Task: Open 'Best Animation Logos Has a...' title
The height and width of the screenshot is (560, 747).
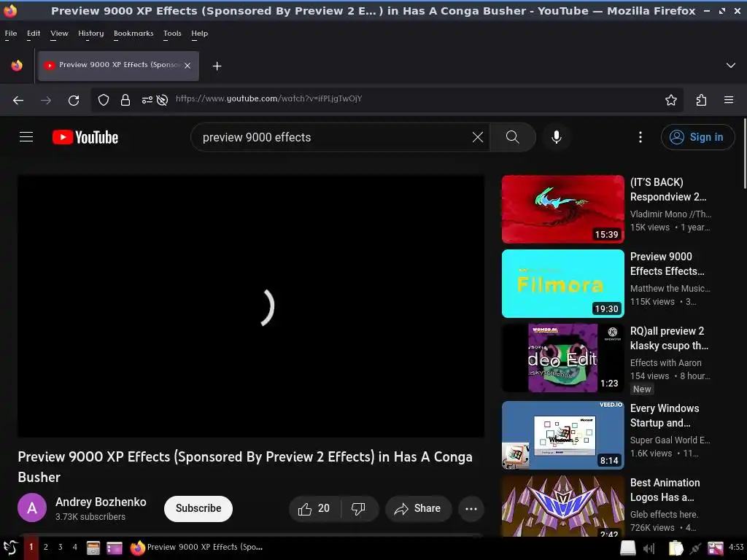Action: point(665,489)
